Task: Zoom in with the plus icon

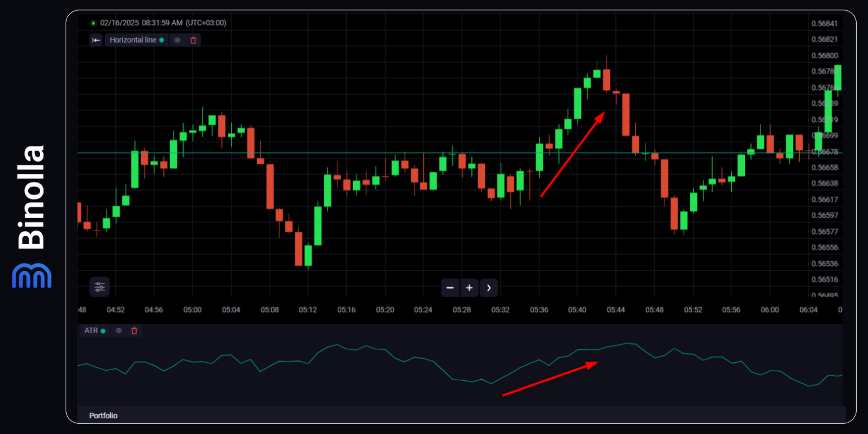Action: pyautogui.click(x=469, y=288)
